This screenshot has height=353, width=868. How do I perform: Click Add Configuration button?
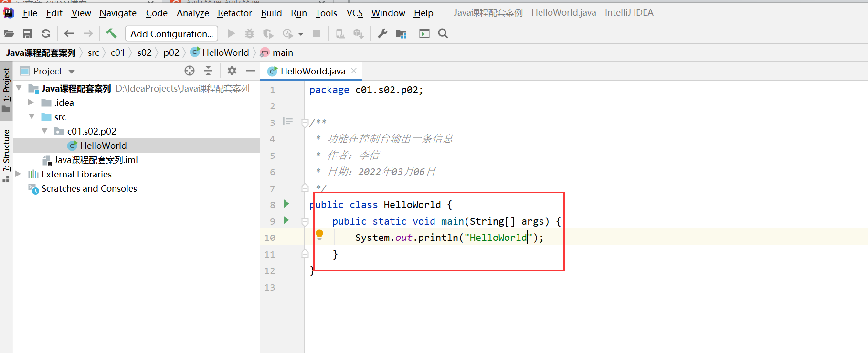pos(171,33)
